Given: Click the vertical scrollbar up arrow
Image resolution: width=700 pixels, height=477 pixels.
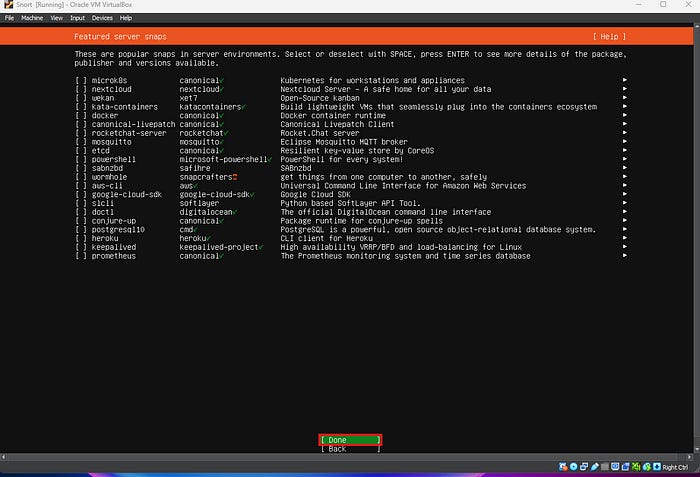Looking at the screenshot, I should (696, 27).
